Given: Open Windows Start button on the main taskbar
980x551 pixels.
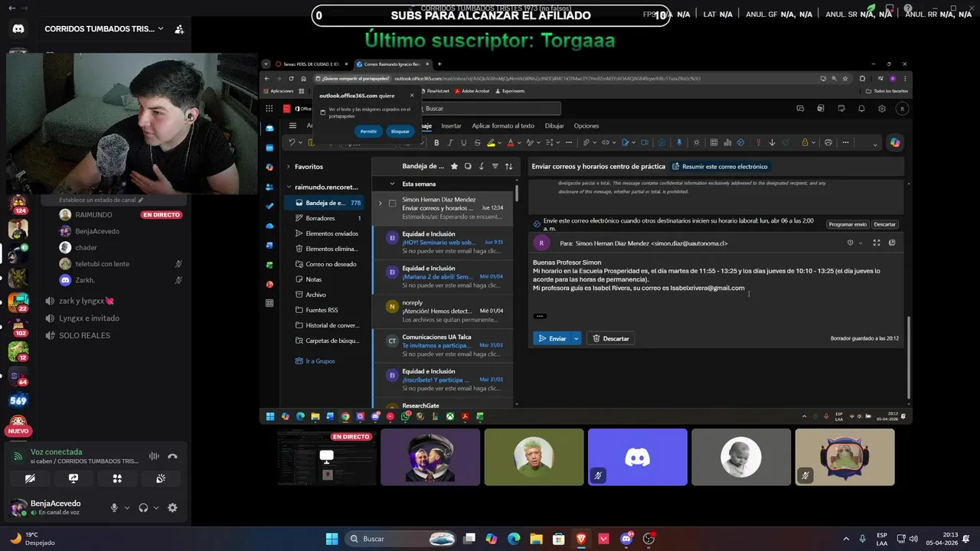Looking at the screenshot, I should pyautogui.click(x=332, y=539).
